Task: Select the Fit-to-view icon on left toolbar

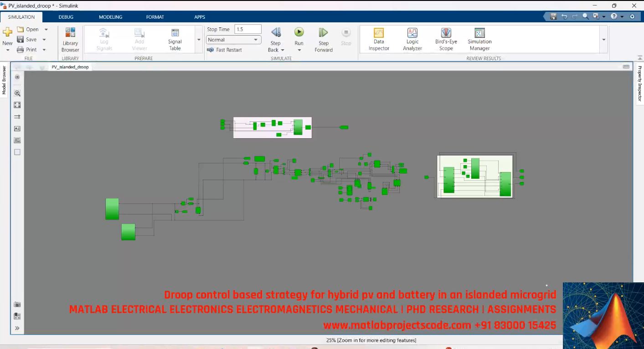Action: pos(17,104)
